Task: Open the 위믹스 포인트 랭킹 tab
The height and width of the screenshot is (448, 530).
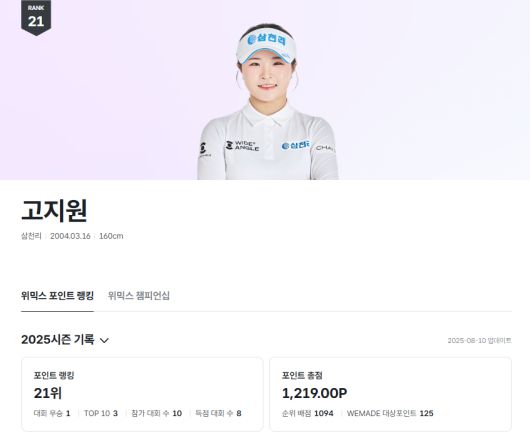Action: (x=57, y=296)
